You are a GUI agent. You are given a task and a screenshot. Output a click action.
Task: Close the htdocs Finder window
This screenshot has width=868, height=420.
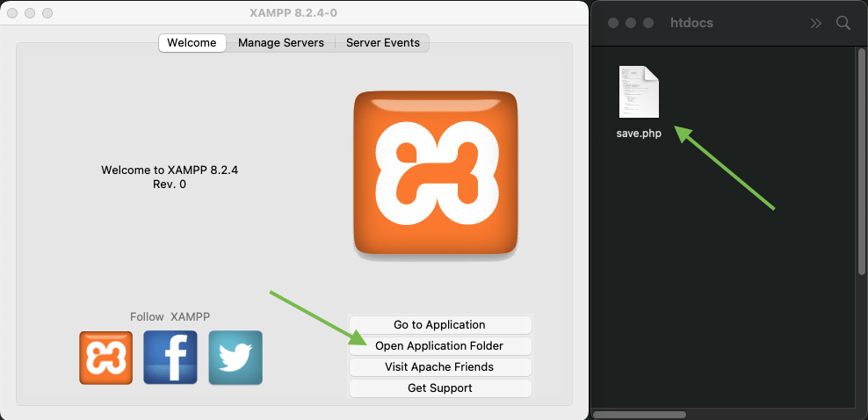coord(613,23)
